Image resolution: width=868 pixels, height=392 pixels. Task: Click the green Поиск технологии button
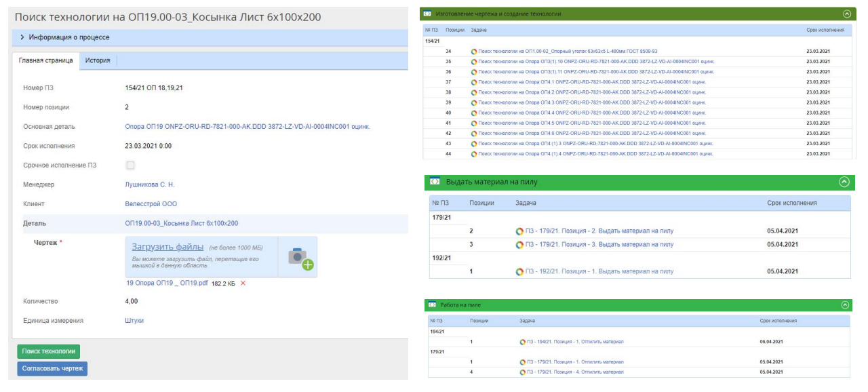[49, 351]
